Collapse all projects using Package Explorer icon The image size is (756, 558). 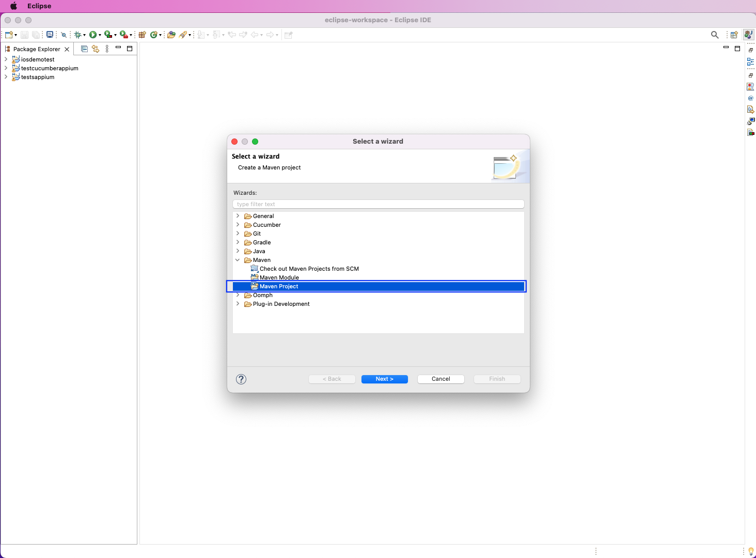[x=84, y=48]
